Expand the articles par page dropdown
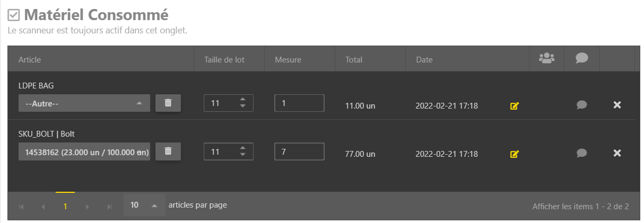Screen dimensions: 644x223 [144, 205]
